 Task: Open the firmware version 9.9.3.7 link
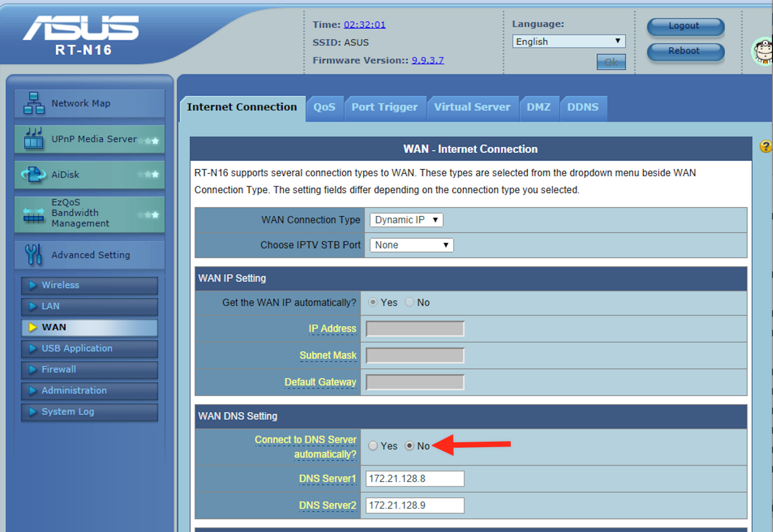(428, 61)
